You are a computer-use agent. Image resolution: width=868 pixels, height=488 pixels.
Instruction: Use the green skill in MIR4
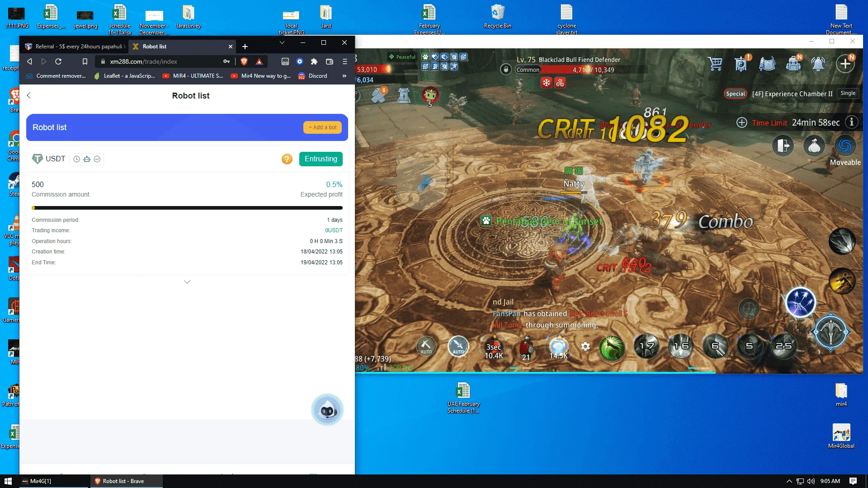pos(612,347)
